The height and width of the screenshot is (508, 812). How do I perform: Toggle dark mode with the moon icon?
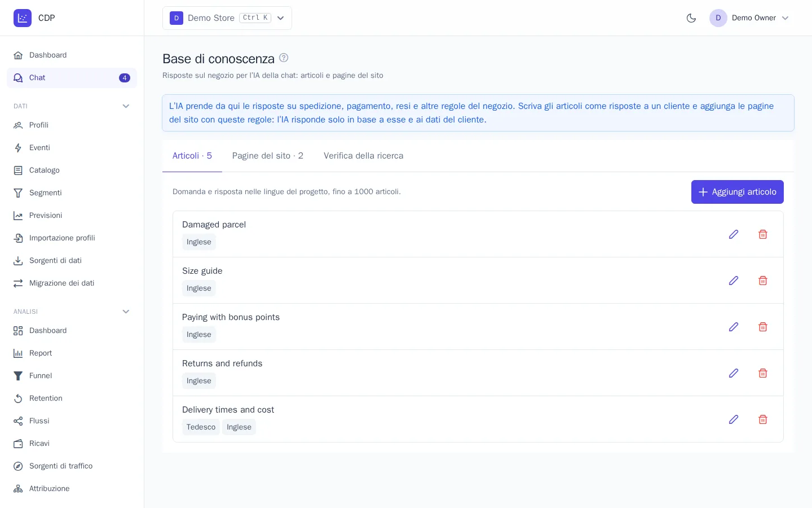coord(691,18)
